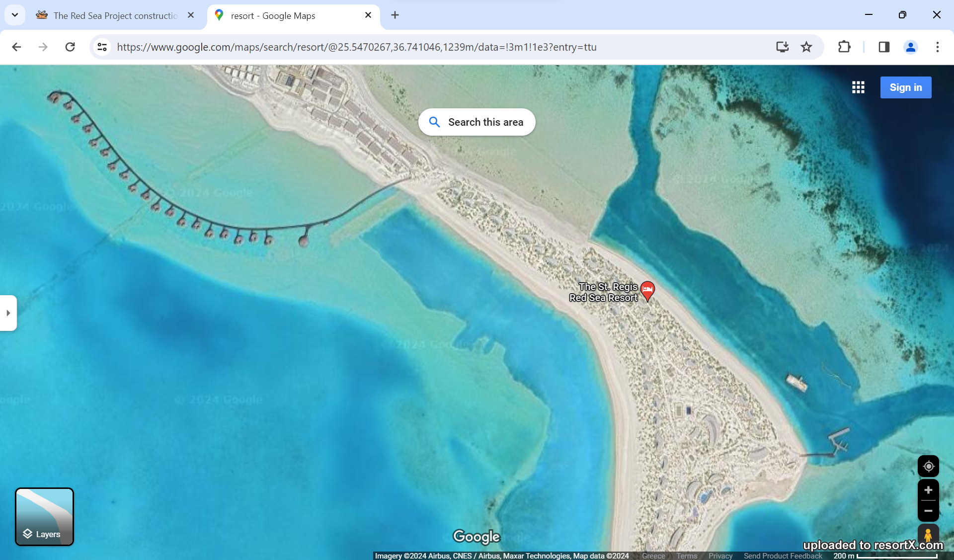The image size is (954, 560).
Task: Open the Chrome profile avatar
Action: [x=910, y=47]
